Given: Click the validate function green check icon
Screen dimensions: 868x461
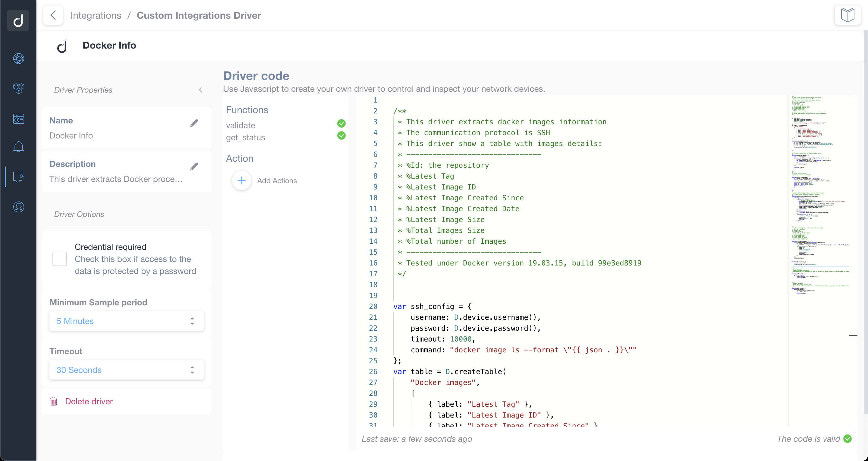Looking at the screenshot, I should point(341,123).
